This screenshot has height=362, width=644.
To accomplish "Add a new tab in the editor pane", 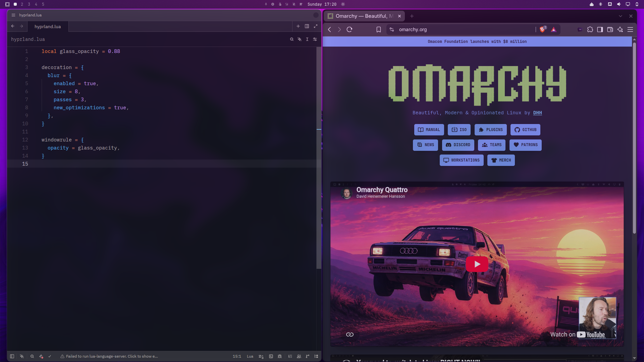I will tap(298, 26).
